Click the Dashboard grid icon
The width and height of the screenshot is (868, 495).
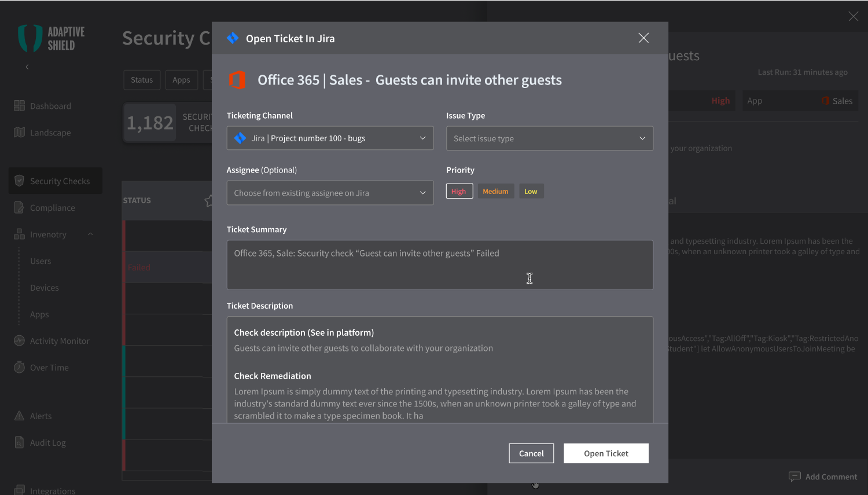[19, 105]
